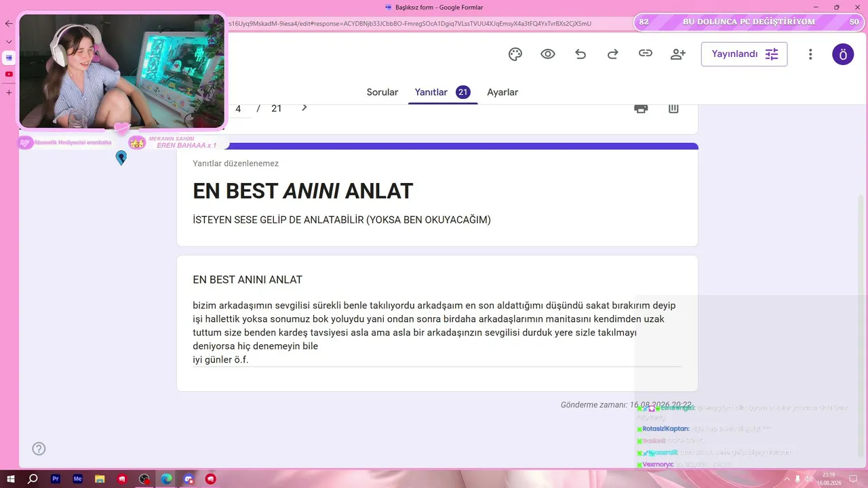868x488 pixels.
Task: Open the Windows notification center icon
Action: click(853, 479)
